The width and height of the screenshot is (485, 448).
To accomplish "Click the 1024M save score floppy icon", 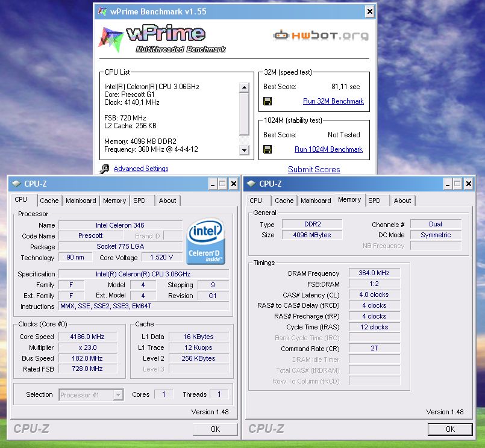I will pos(268,149).
